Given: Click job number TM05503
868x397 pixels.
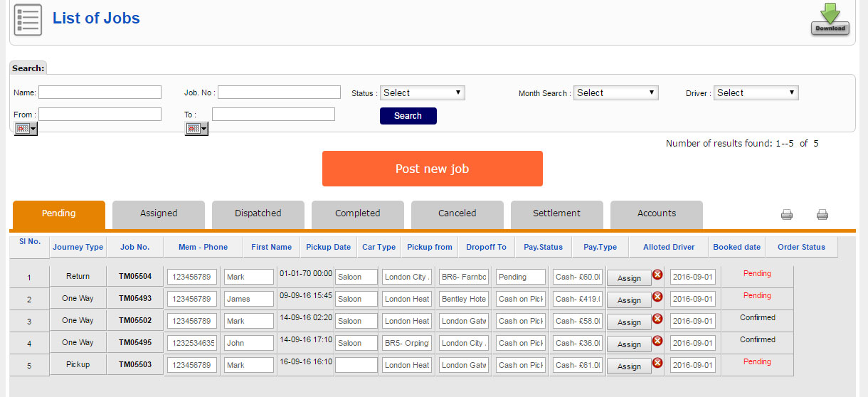Looking at the screenshot, I should point(135,365).
